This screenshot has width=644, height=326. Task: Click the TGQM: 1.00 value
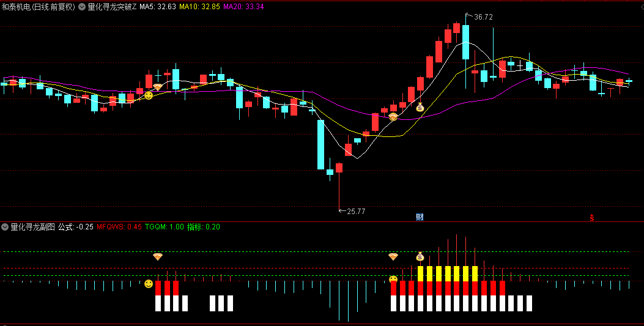[x=165, y=227]
